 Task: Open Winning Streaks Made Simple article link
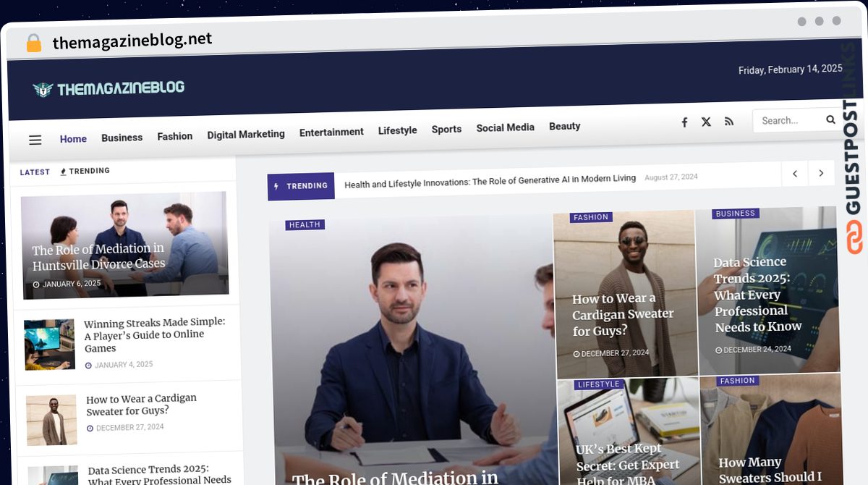[x=155, y=335]
